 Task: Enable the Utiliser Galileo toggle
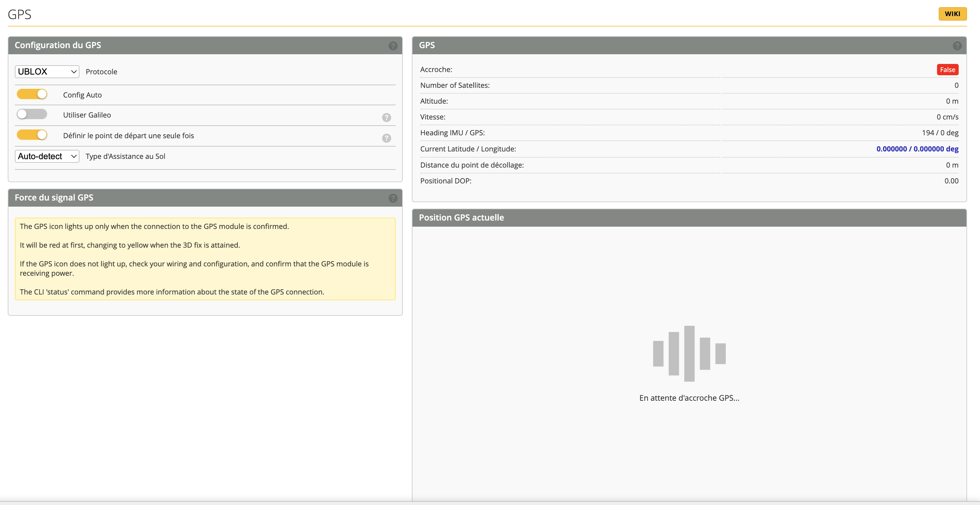32,114
